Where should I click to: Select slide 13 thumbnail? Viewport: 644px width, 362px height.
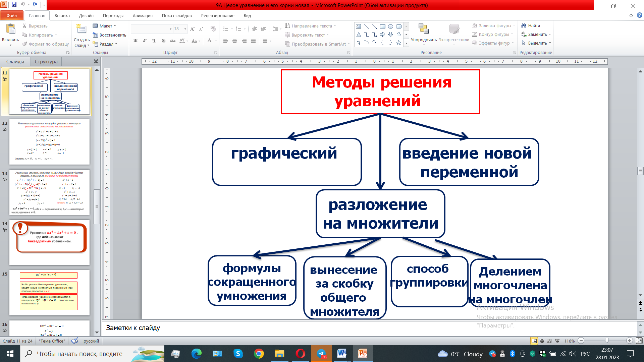click(49, 192)
